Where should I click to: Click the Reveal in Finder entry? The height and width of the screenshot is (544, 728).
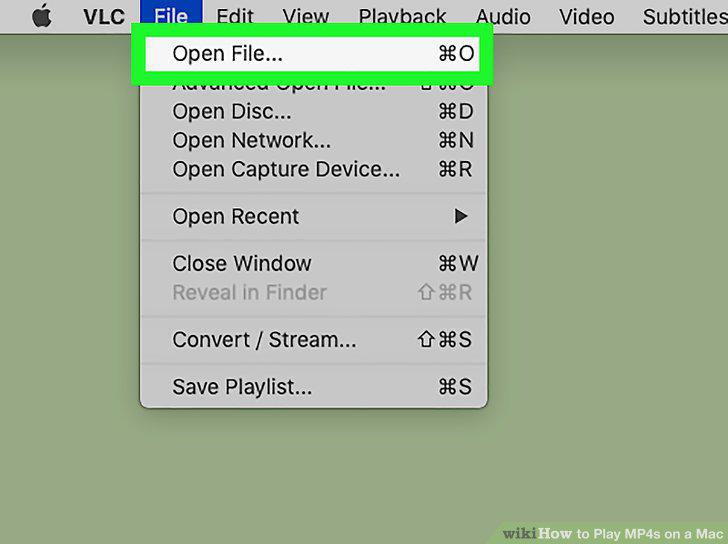click(x=313, y=292)
